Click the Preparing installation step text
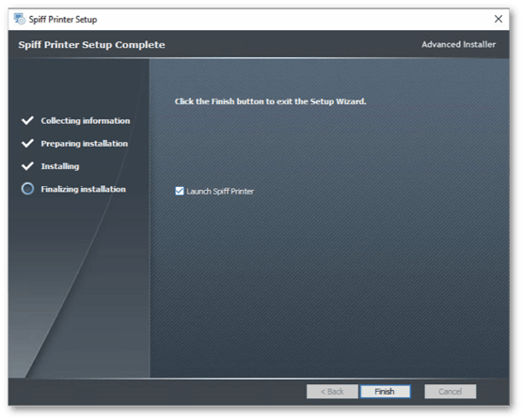The image size is (523, 420). tap(85, 144)
